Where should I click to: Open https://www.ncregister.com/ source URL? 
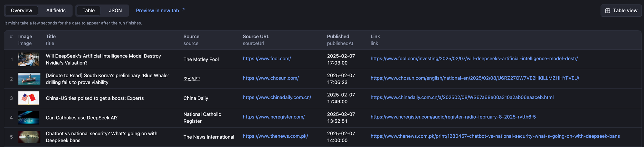tap(274, 117)
